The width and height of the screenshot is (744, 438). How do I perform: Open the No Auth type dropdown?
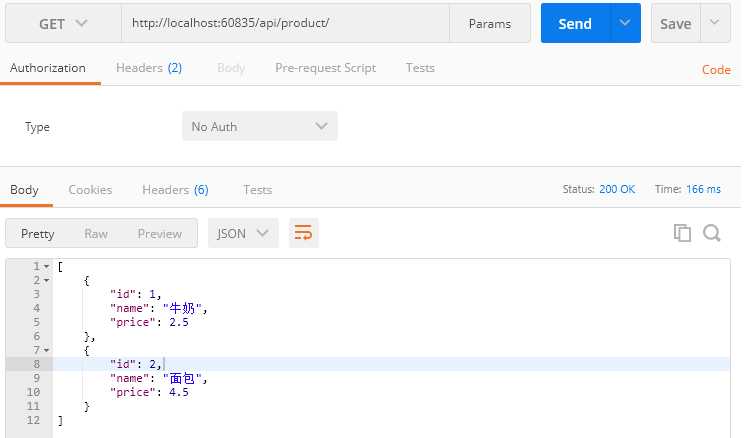point(260,126)
